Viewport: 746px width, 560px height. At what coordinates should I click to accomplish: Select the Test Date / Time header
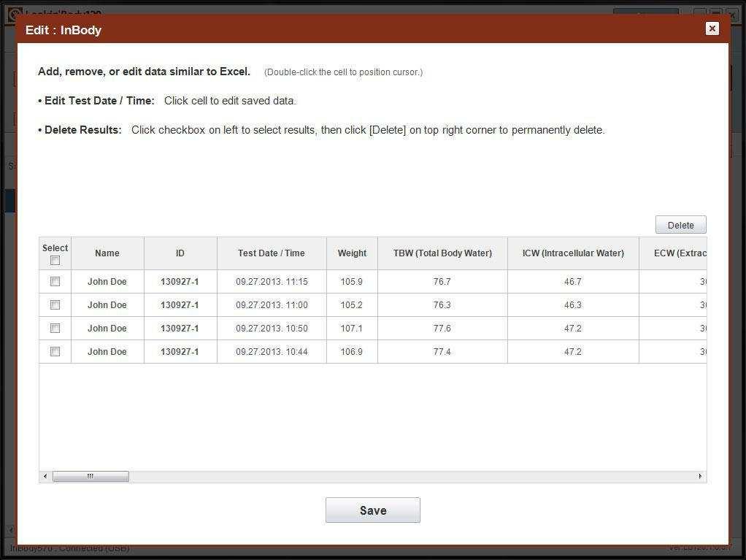click(272, 253)
